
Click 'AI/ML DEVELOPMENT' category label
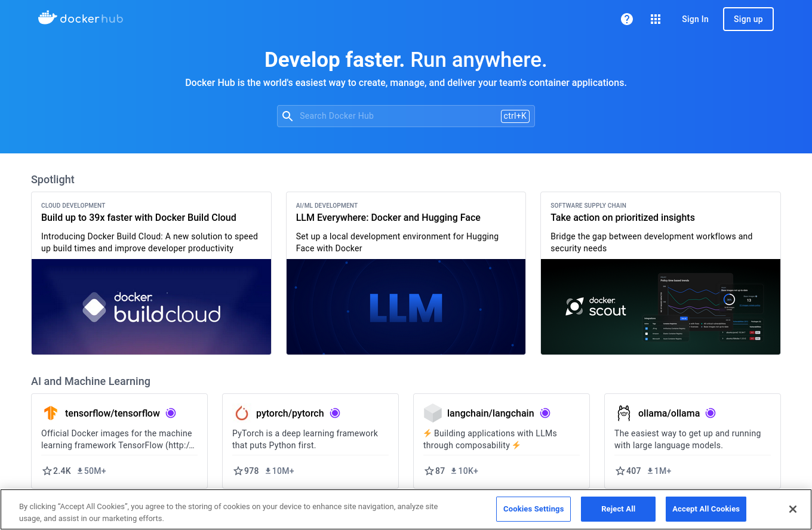pyautogui.click(x=327, y=205)
